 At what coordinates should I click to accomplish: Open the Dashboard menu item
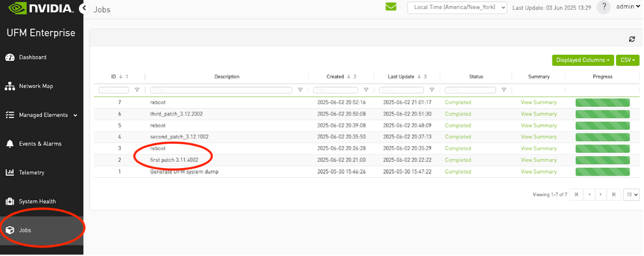point(32,58)
